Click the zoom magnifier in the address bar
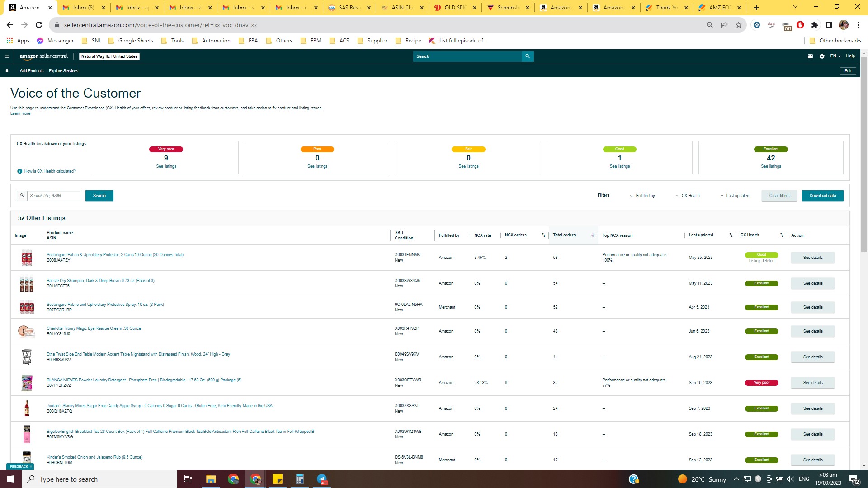868x488 pixels. (x=710, y=25)
